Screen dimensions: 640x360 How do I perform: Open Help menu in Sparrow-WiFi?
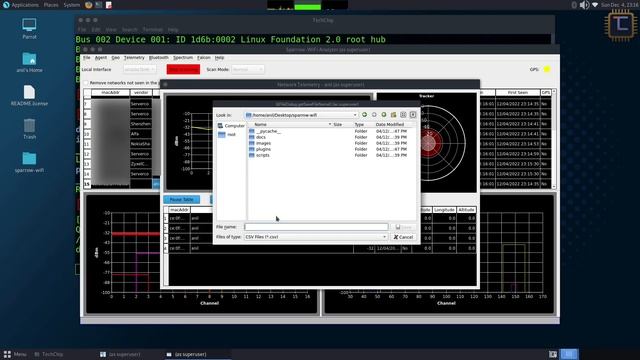coord(220,58)
